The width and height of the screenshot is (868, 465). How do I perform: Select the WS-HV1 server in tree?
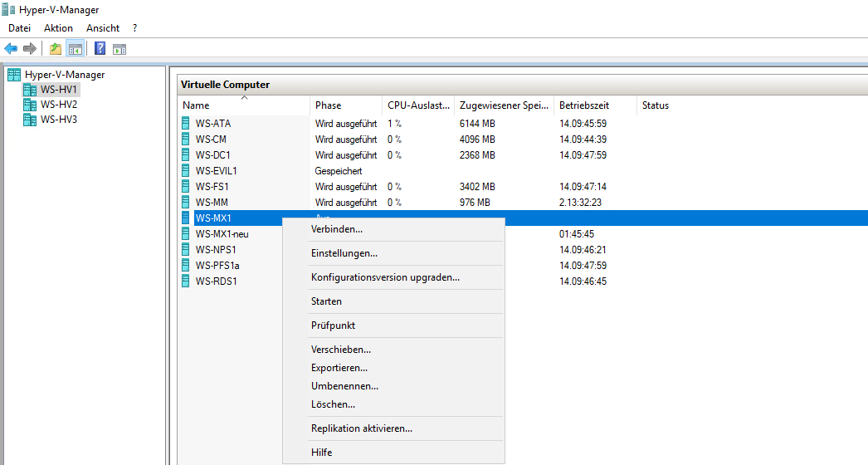tap(59, 89)
